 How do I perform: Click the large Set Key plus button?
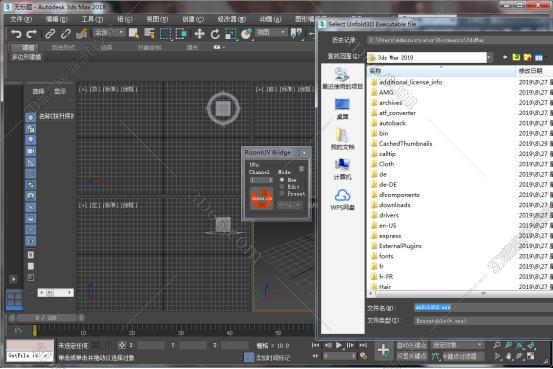pos(383,350)
